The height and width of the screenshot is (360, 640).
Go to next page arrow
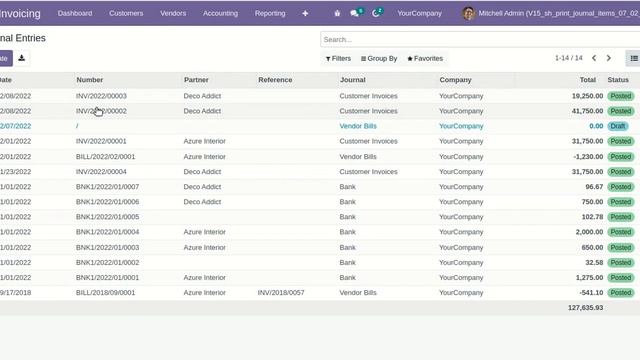click(609, 58)
